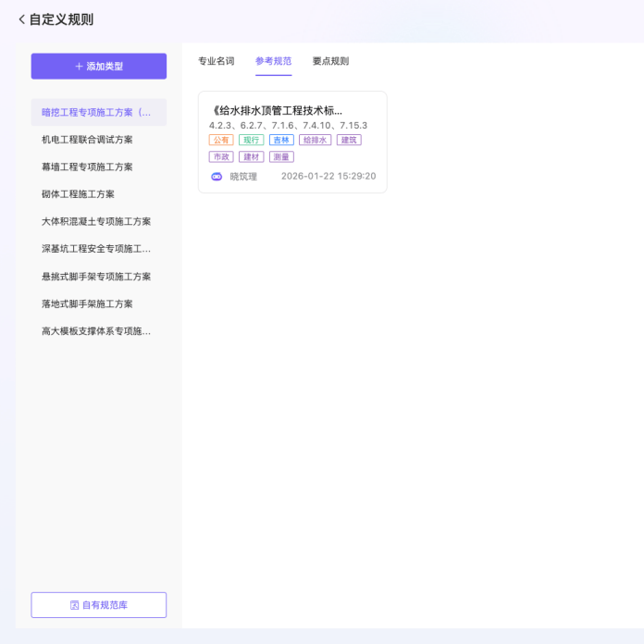Image resolution: width=644 pixels, height=644 pixels.
Task: Open the 给水排水顶管工程技术标 card title
Action: point(276,110)
